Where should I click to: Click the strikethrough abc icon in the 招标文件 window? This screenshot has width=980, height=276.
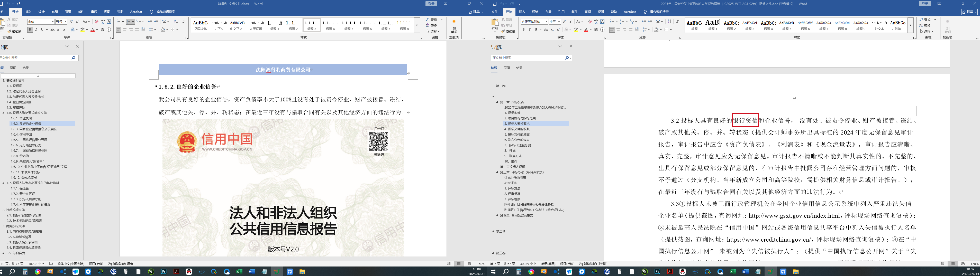[546, 30]
